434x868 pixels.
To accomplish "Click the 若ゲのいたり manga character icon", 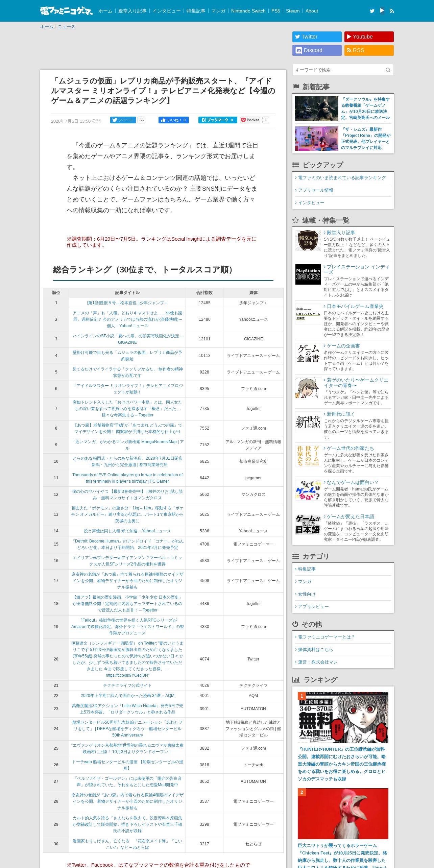I will 308,388.
